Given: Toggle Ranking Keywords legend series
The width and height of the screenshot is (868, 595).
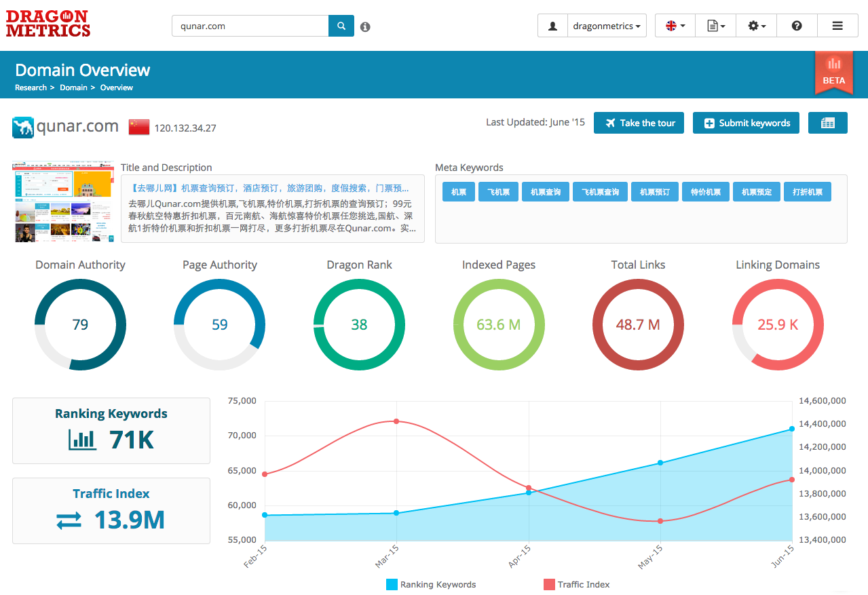Looking at the screenshot, I should (x=431, y=584).
